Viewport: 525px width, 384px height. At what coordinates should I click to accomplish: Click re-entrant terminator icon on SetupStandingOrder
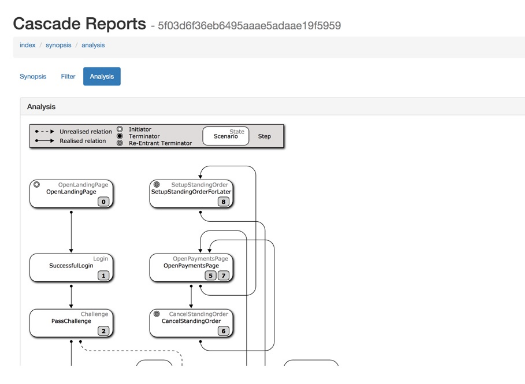(156, 184)
